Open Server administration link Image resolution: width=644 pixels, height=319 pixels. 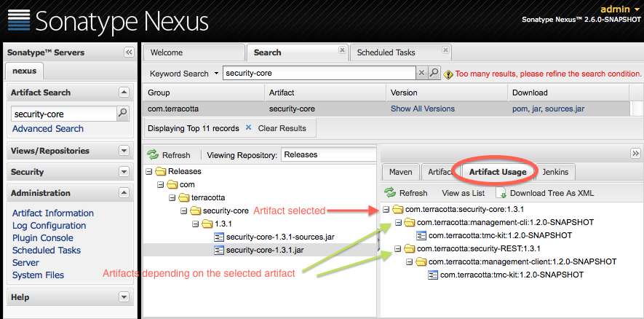coord(26,262)
